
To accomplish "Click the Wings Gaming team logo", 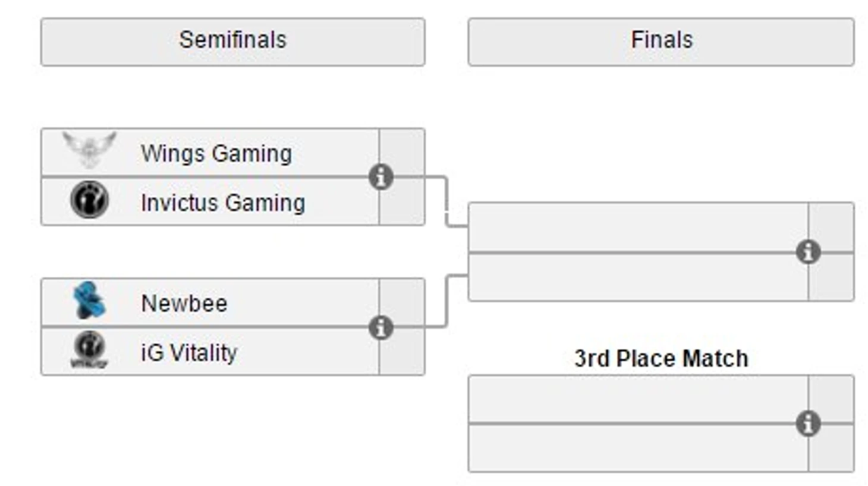I will point(89,150).
